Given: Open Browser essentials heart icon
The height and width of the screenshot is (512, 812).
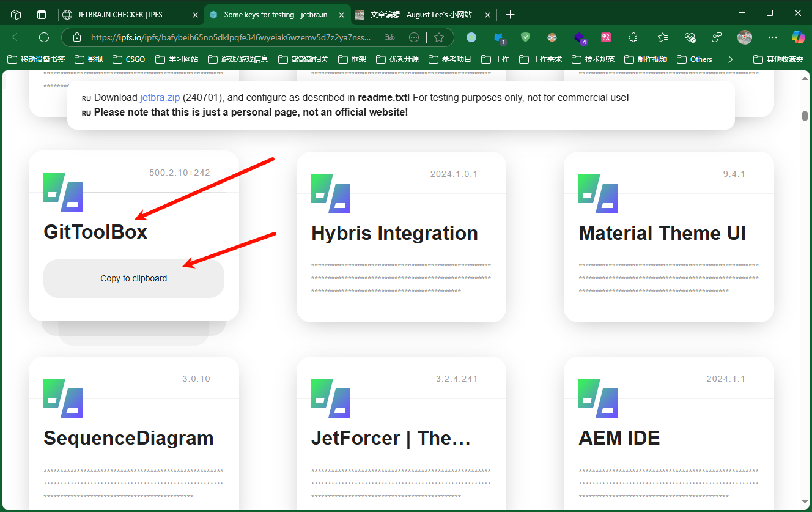Looking at the screenshot, I should [x=690, y=37].
